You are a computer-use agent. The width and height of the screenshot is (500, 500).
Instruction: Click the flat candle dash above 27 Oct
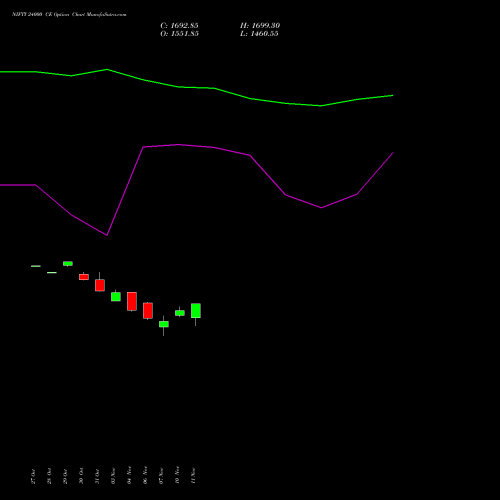(x=36, y=266)
